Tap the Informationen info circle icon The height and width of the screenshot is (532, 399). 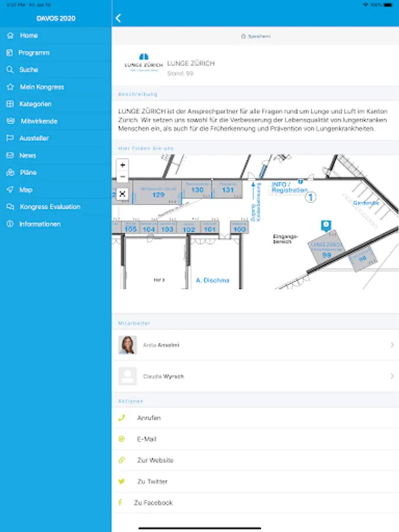click(10, 223)
